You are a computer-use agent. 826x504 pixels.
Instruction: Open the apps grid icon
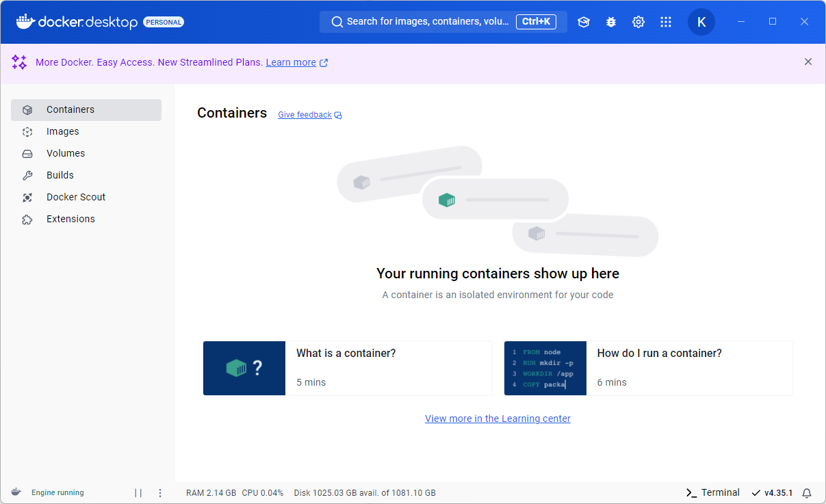click(666, 22)
